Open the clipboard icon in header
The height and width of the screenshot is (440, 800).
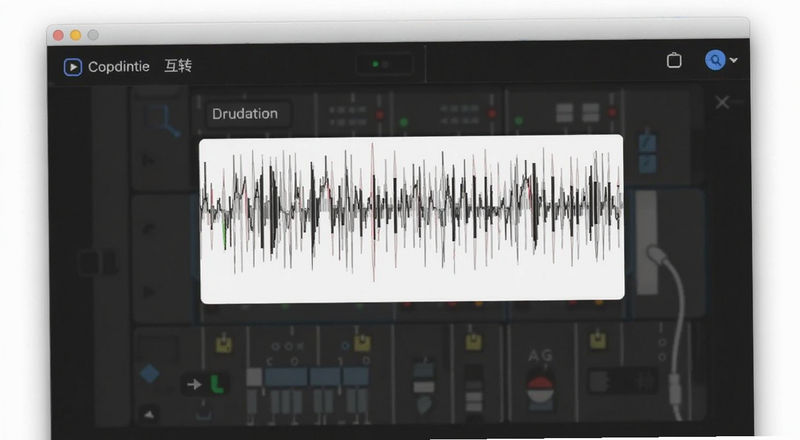674,60
